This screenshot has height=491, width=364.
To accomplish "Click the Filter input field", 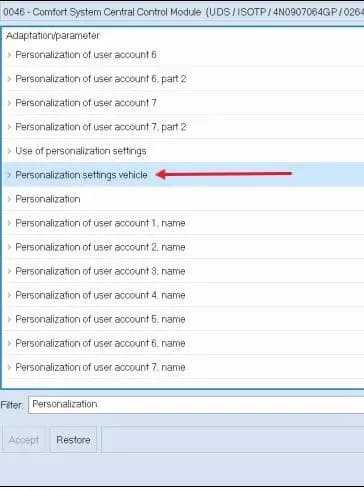I will coord(196,405).
